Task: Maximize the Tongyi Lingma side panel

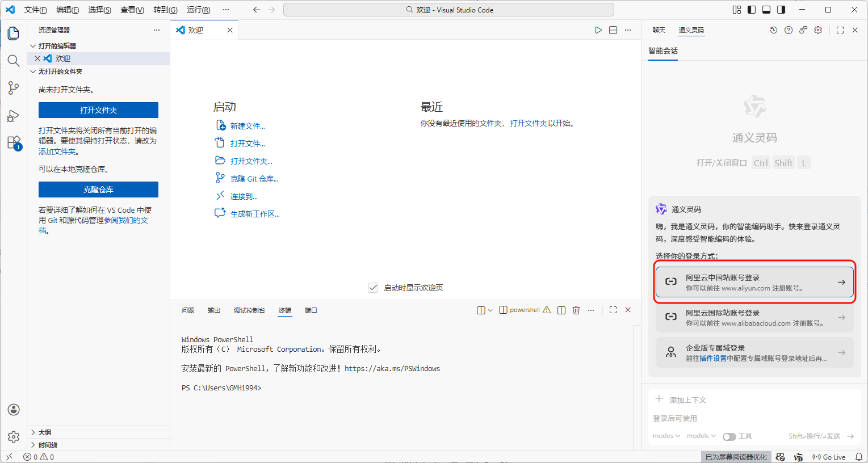Action: point(840,30)
